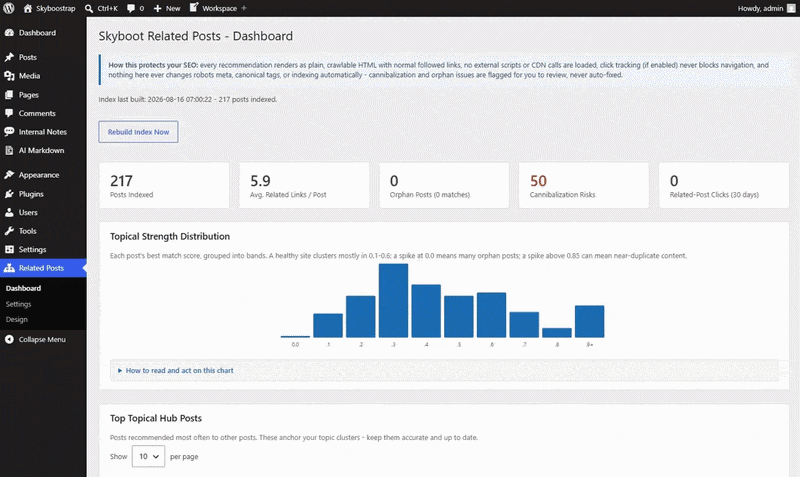Click the Appearance brush icon
This screenshot has height=477, width=800.
coord(9,175)
